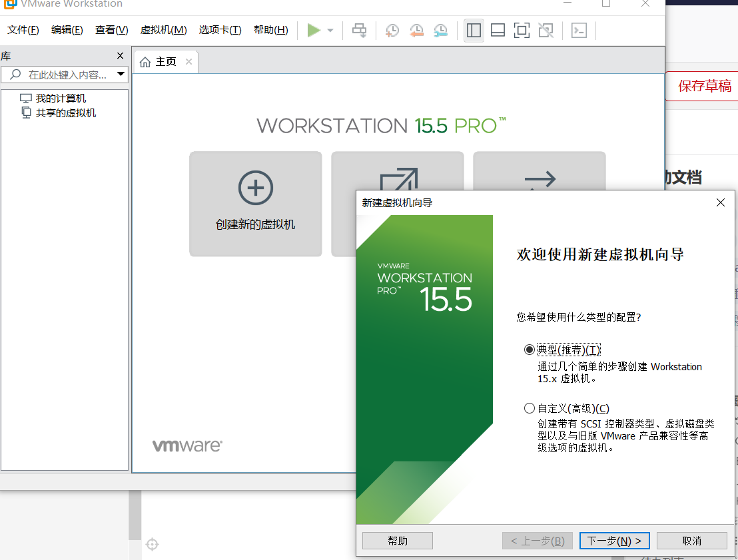Image resolution: width=738 pixels, height=560 pixels.
Task: Click the 取消 button in the wizard
Action: (x=691, y=541)
